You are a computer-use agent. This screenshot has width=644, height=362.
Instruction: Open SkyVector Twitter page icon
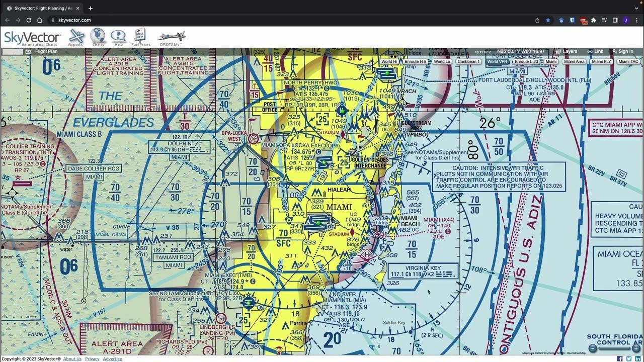[x=629, y=358]
